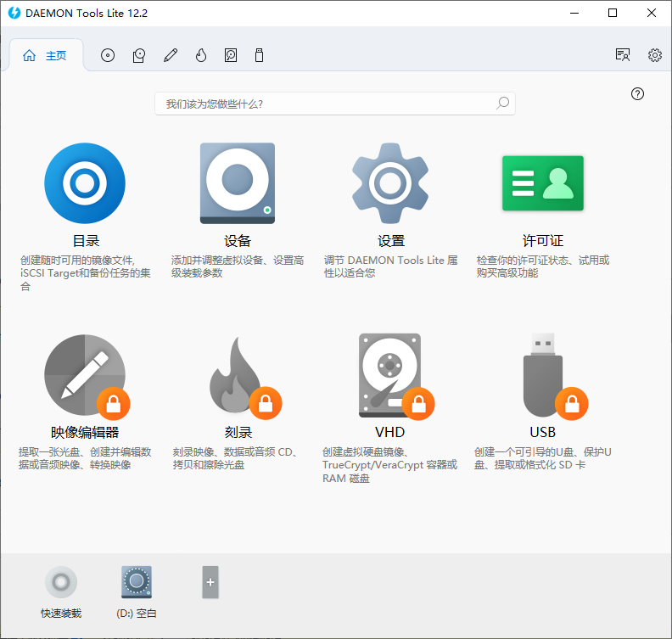Click the magnifier search icon
672x639 pixels.
tap(502, 104)
